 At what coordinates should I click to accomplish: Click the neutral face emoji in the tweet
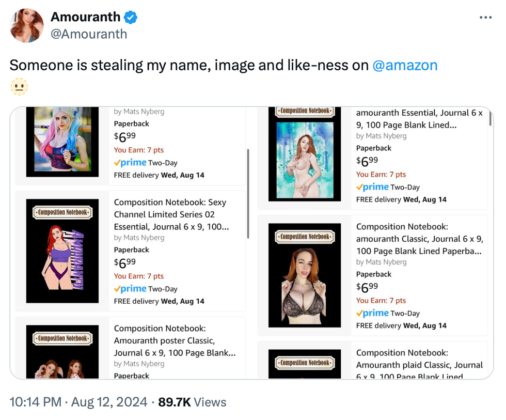19,87
